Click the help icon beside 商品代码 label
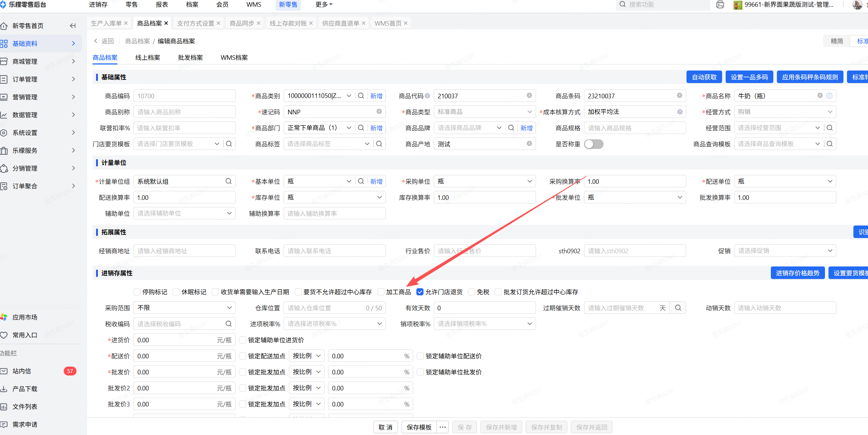Viewport: 868px width, 435px height. (x=427, y=96)
